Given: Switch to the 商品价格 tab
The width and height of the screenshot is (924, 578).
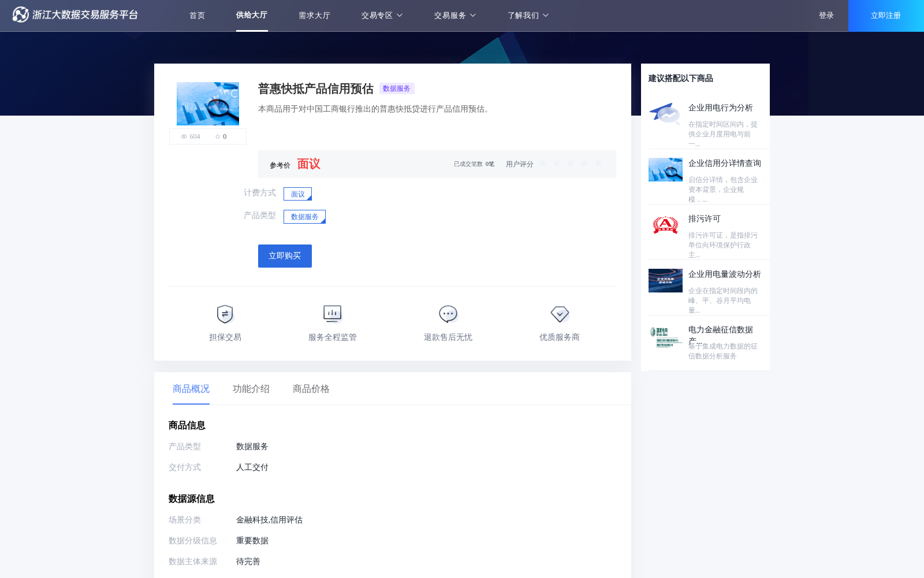Looking at the screenshot, I should (311, 389).
